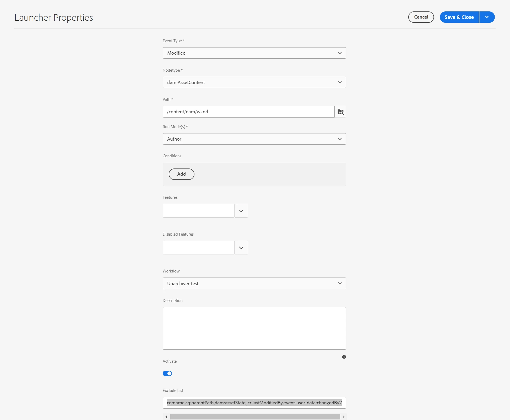Viewport: 510px width, 420px height.
Task: Toggle the Activate switch off
Action: [x=167, y=374]
